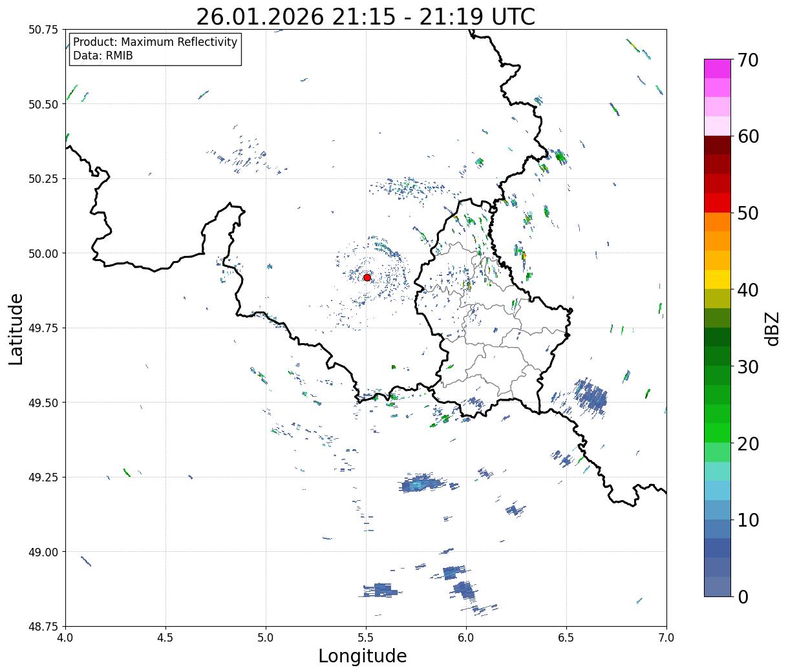
Task: Click the latitude tick label 50.75
Action: (43, 30)
